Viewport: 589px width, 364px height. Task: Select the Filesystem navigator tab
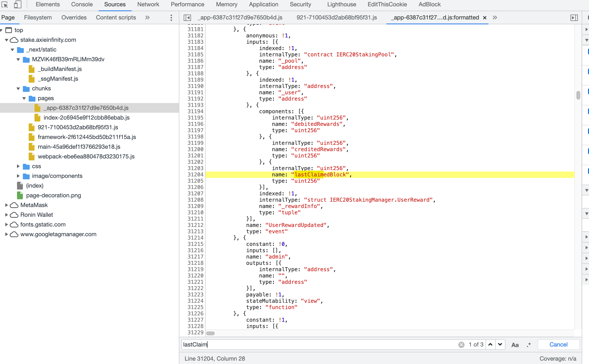(x=38, y=17)
